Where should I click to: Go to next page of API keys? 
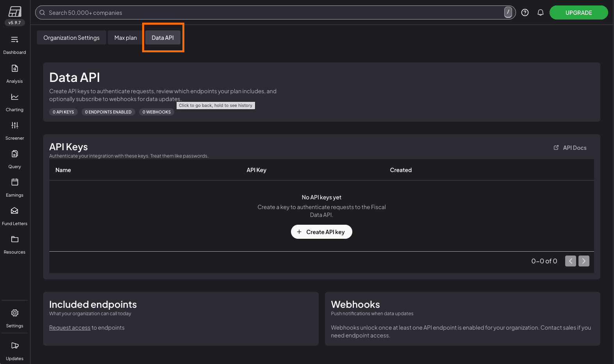[584, 261]
